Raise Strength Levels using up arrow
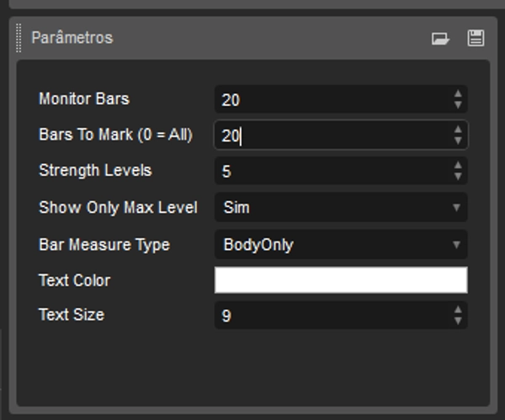Screen dimensions: 505x420 click(458, 166)
